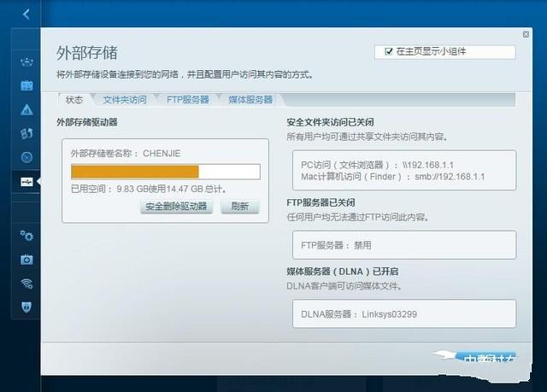Open the Parental Controls warning-triangle icon
The width and height of the screenshot is (547, 392).
[x=26, y=109]
